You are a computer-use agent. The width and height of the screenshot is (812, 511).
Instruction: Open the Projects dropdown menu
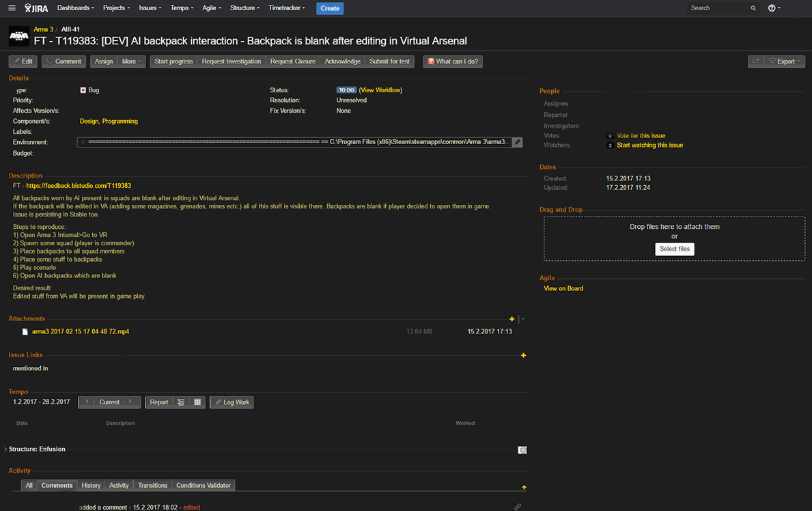coord(116,8)
